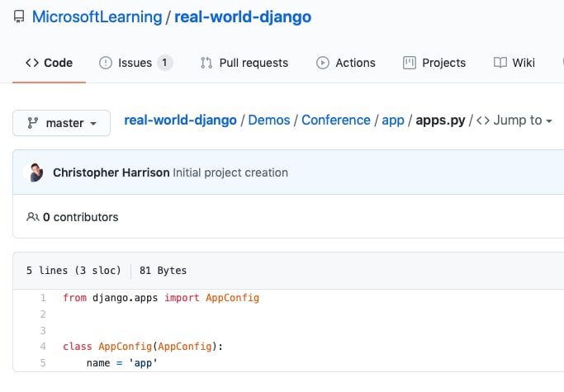The height and width of the screenshot is (392, 564).
Task: Select line number 1 in the code view
Action: click(x=43, y=298)
